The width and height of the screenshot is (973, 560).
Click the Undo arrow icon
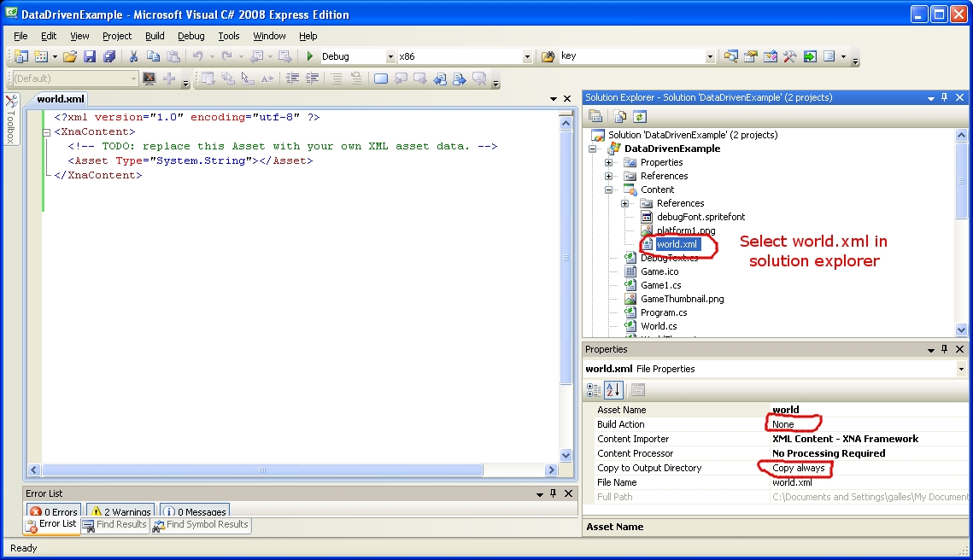click(x=198, y=56)
